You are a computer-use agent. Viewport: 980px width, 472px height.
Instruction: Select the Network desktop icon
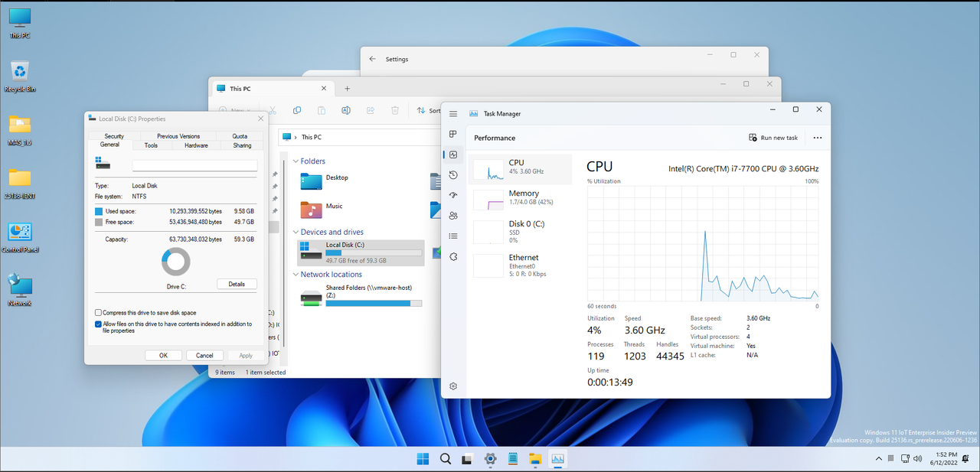(20, 291)
